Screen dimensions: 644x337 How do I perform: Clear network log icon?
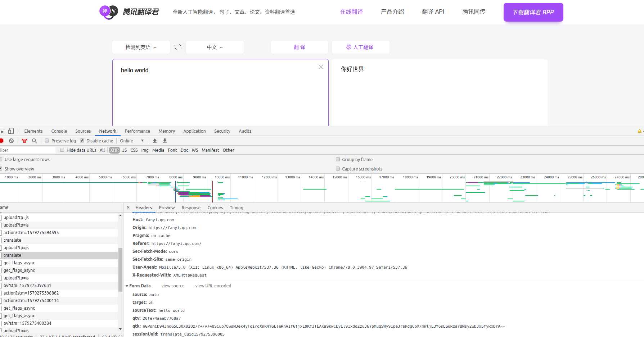[x=12, y=141]
